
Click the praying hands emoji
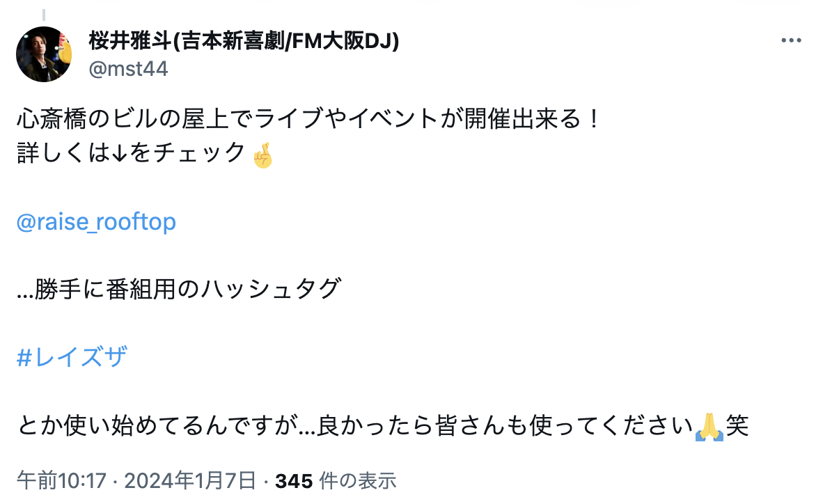tap(709, 426)
